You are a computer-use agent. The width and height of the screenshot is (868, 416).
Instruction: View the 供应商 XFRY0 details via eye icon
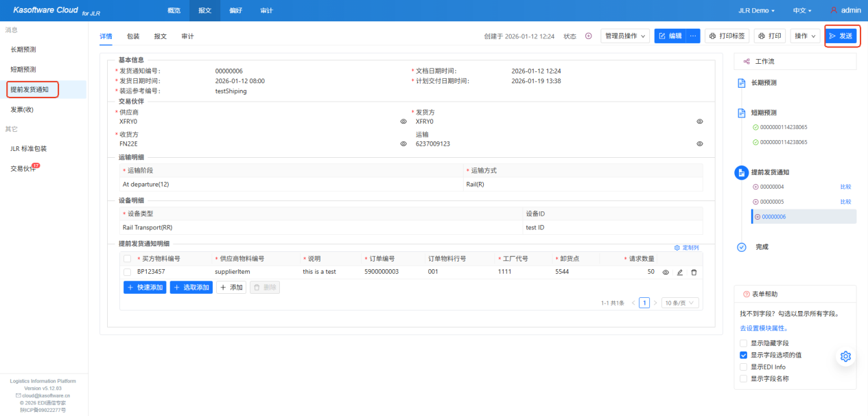coord(403,122)
